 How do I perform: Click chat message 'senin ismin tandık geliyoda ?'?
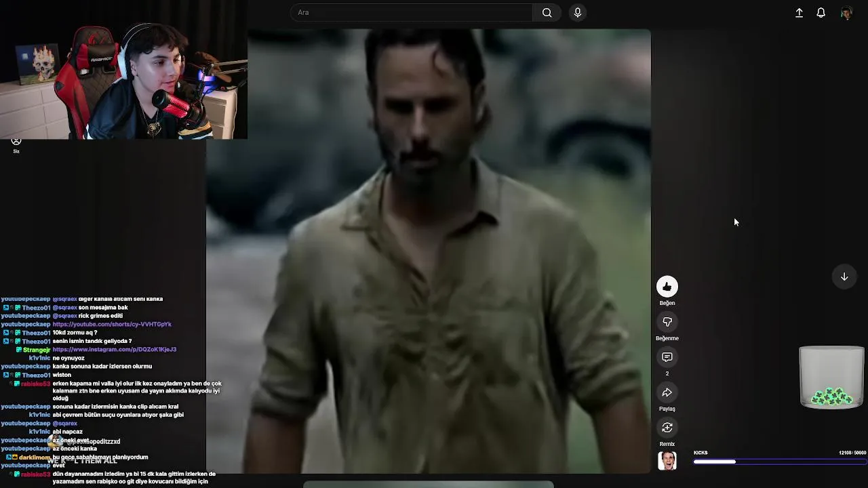point(92,341)
